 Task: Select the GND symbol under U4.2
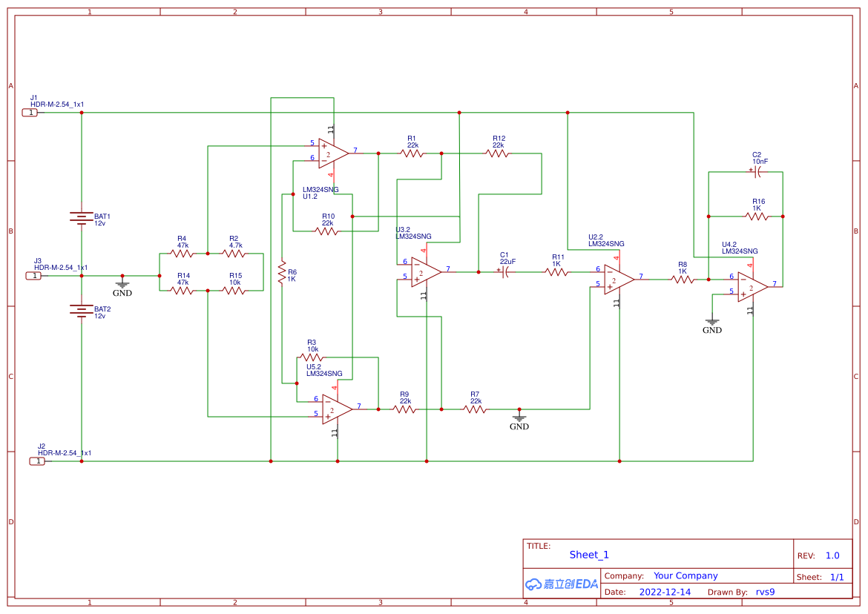click(x=712, y=322)
